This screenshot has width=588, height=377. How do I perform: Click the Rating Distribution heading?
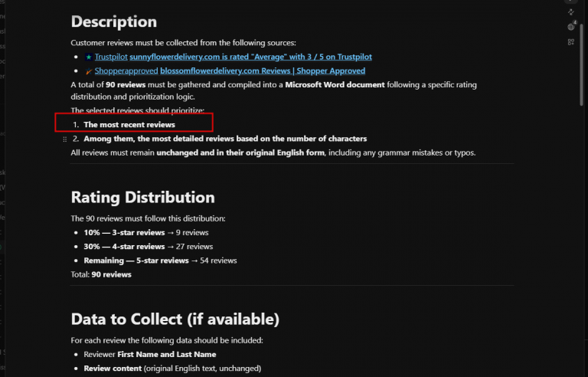coord(143,197)
